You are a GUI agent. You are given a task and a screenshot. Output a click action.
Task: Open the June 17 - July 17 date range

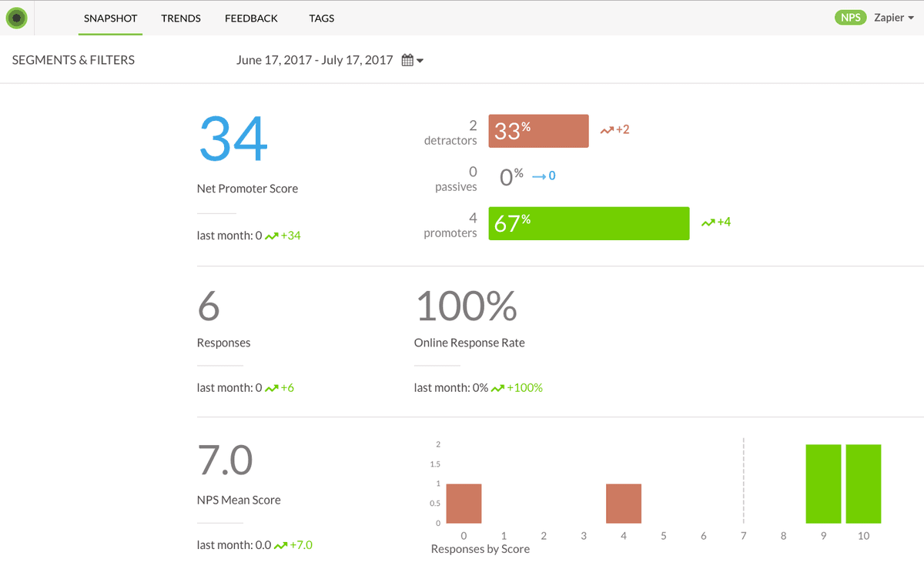315,60
